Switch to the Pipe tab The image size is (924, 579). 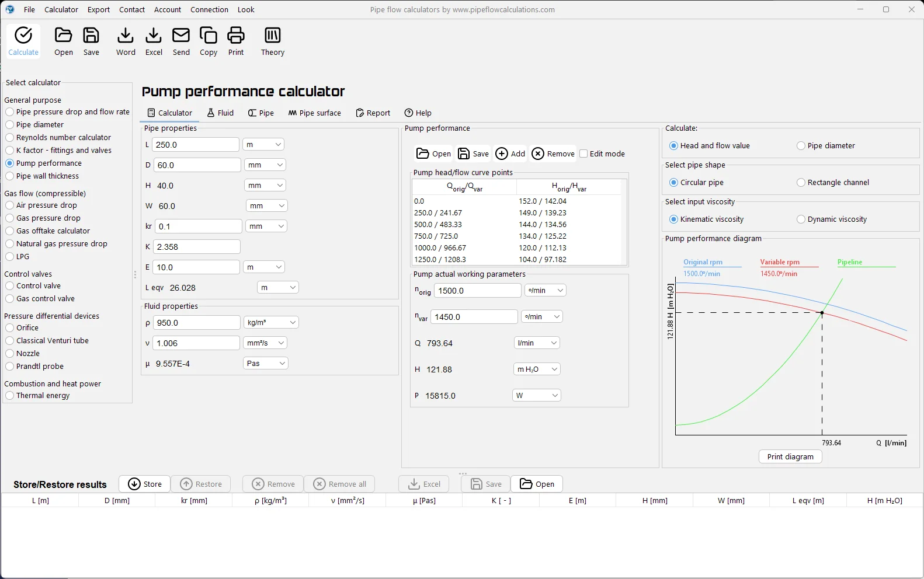coord(261,113)
